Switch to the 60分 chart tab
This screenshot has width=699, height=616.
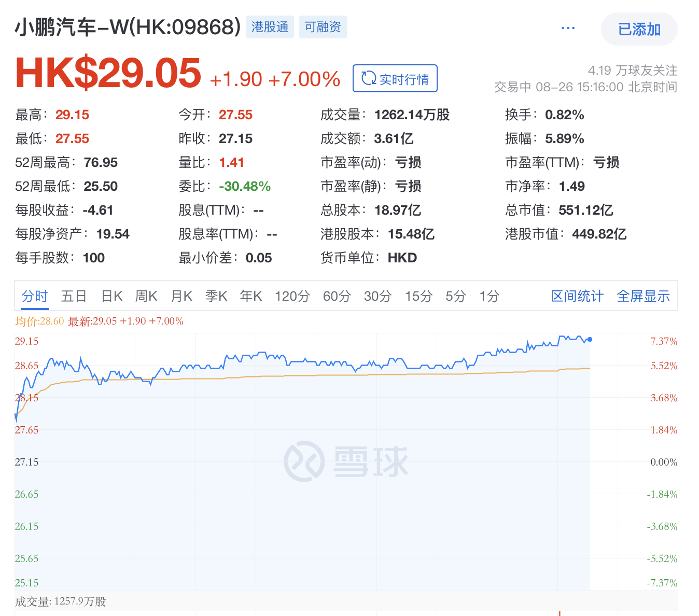(x=337, y=296)
